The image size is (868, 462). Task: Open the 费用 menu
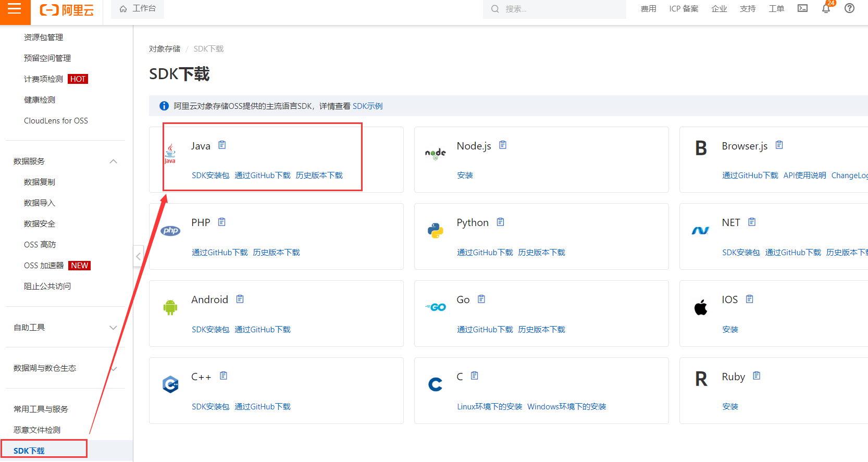coord(648,9)
